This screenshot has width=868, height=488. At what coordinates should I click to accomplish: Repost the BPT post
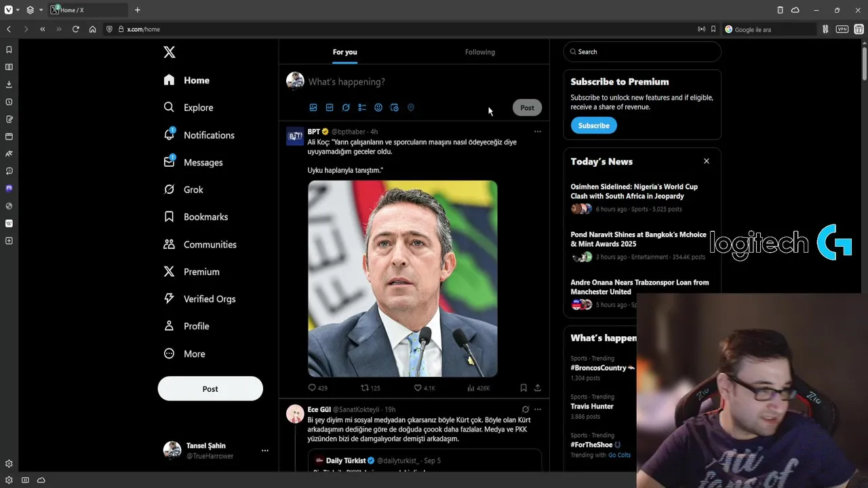pyautogui.click(x=370, y=388)
